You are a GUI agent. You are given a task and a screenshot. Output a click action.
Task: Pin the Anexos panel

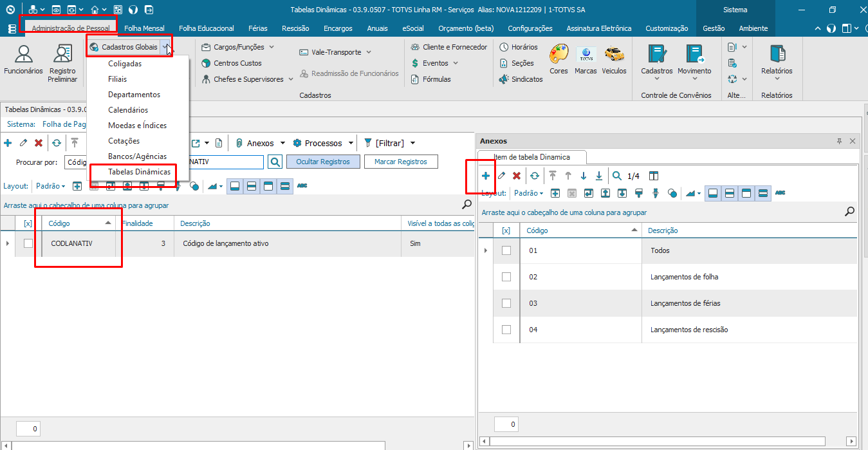(x=839, y=141)
